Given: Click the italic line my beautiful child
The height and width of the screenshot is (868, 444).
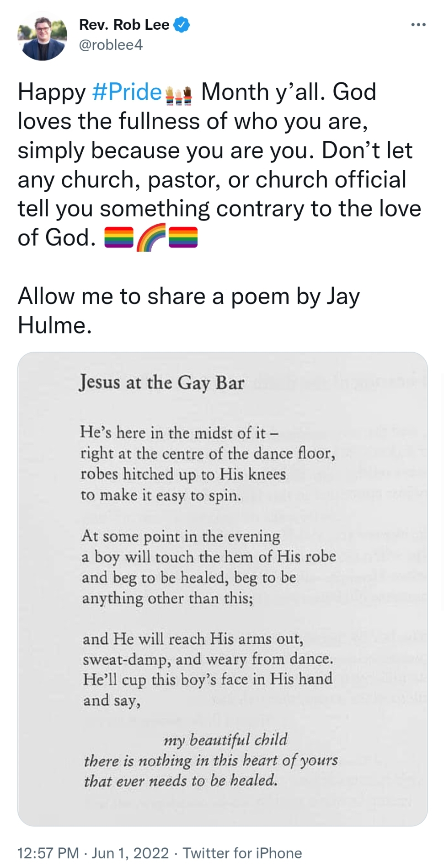Looking at the screenshot, I should [226, 740].
